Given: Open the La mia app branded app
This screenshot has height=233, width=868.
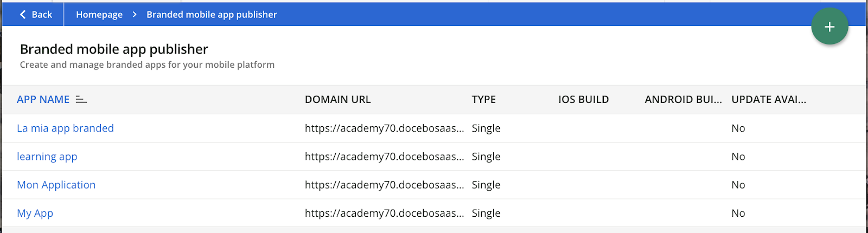Looking at the screenshot, I should pyautogui.click(x=65, y=128).
